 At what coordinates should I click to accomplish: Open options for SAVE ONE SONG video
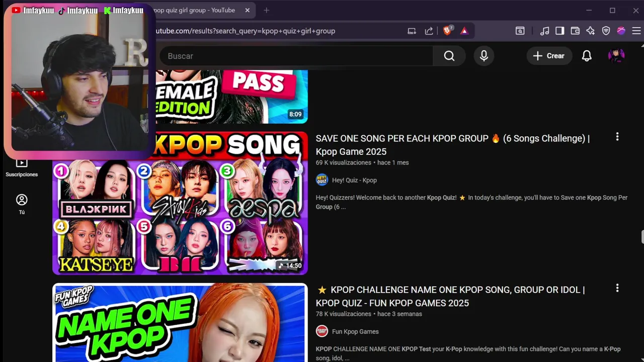pyautogui.click(x=617, y=137)
